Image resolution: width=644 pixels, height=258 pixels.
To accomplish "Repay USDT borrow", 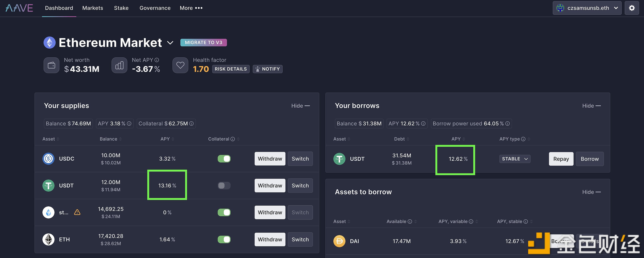I will coord(561,159).
